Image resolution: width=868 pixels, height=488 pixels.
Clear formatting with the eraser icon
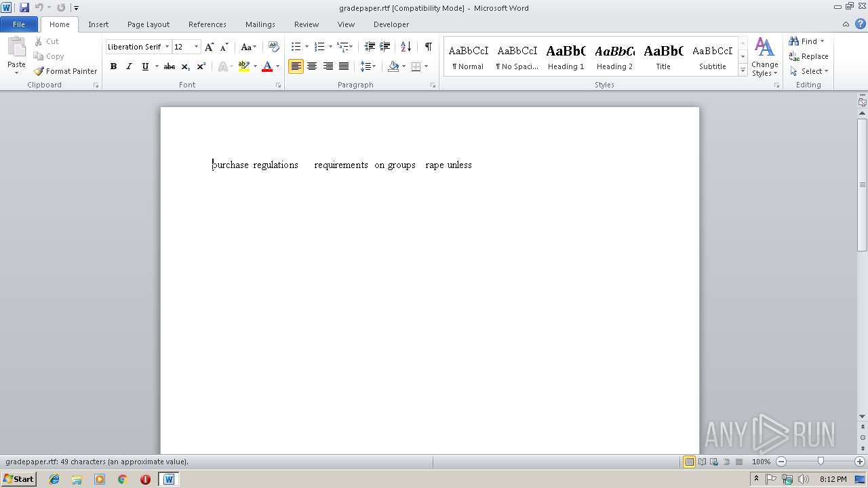point(274,47)
